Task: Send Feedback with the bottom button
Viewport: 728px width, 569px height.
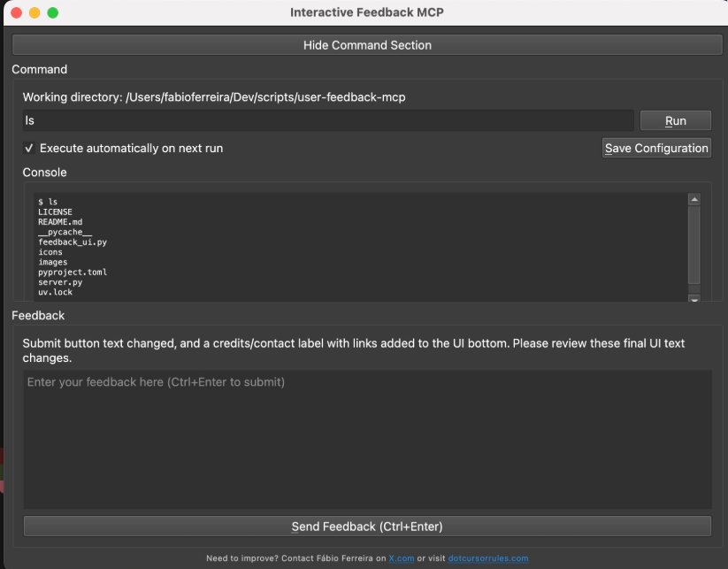Action: (367, 527)
